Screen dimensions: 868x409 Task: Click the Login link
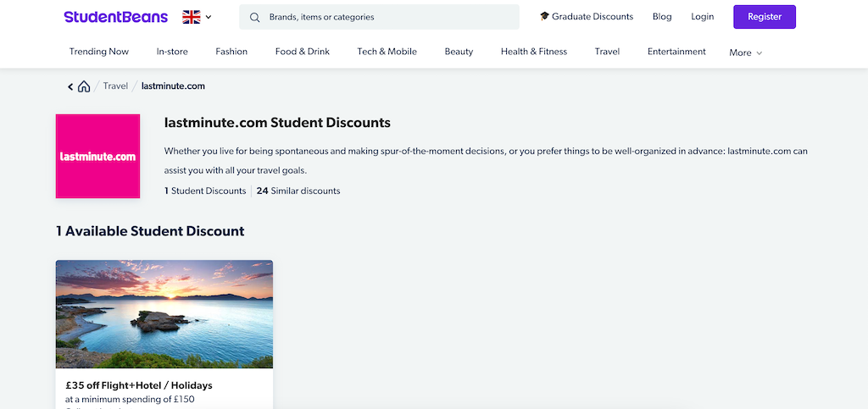coord(703,17)
